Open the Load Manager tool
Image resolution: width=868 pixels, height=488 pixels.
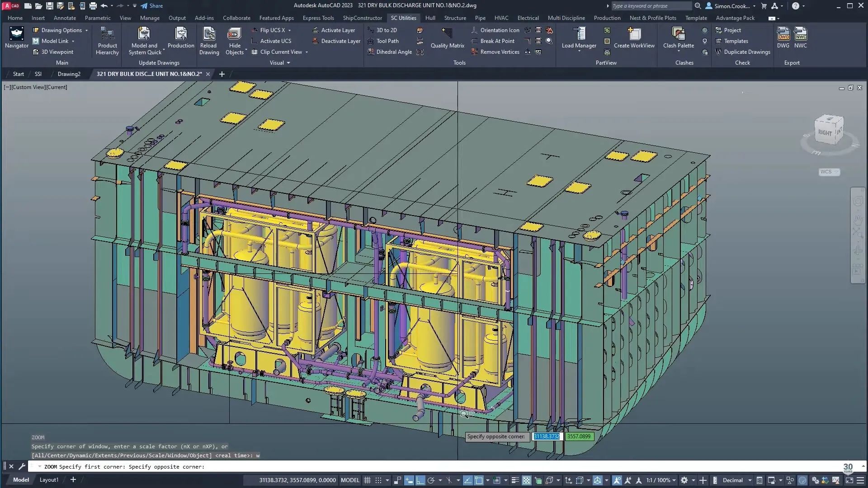579,34
